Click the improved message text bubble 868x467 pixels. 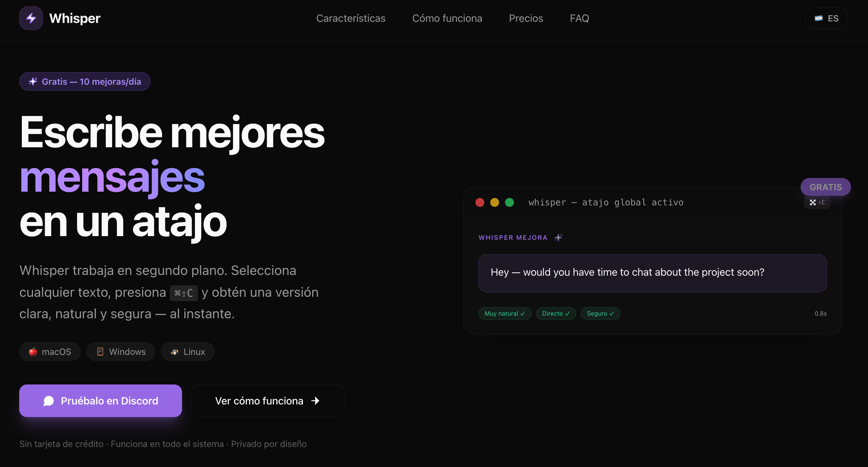point(652,273)
